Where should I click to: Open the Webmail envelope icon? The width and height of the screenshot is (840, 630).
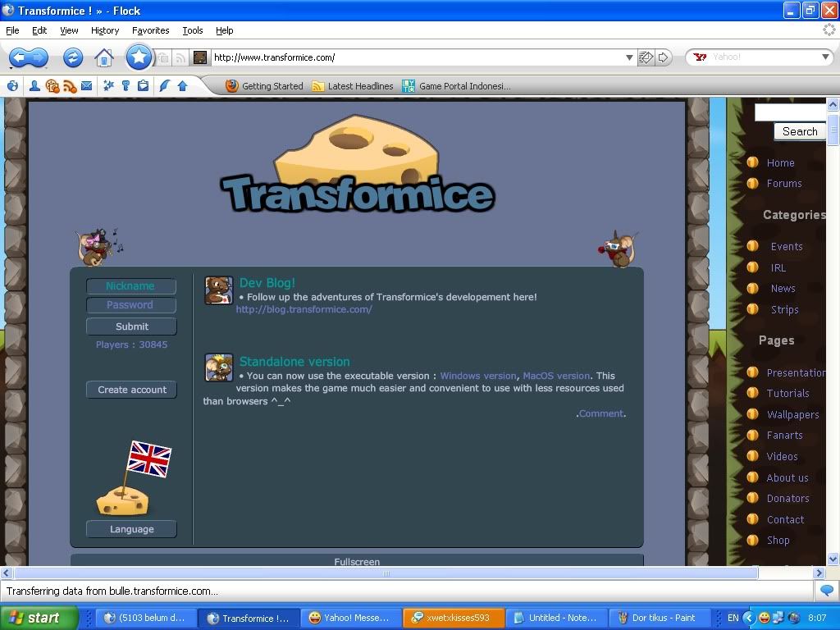point(86,85)
